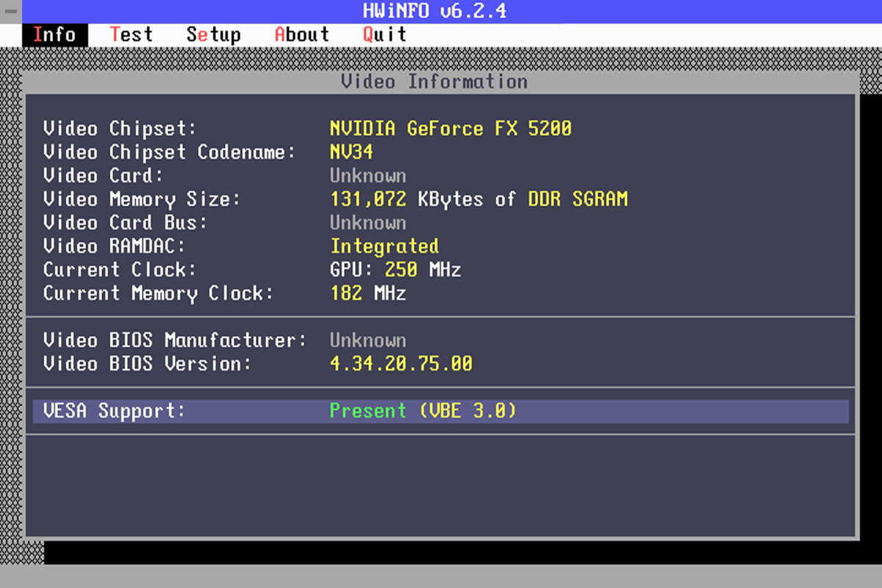The image size is (882, 588).
Task: Click the Unknown value beside Video Card
Action: 367,176
